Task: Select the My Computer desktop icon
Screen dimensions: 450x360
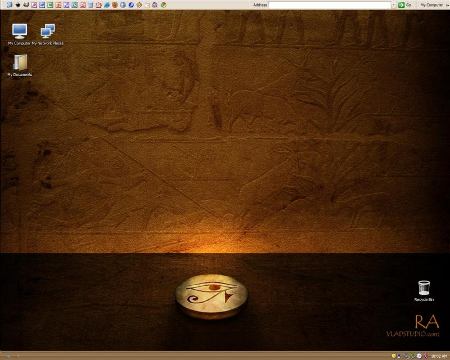Action: pos(19,34)
